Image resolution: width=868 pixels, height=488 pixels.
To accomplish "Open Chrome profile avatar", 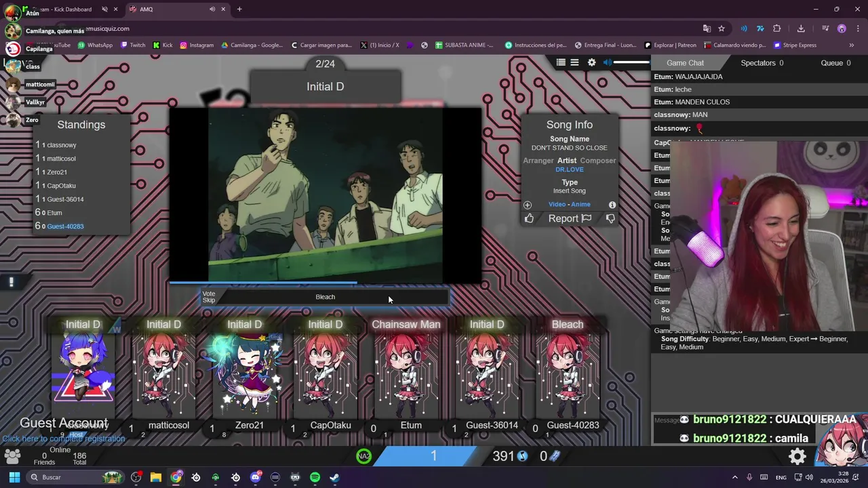I will [842, 28].
